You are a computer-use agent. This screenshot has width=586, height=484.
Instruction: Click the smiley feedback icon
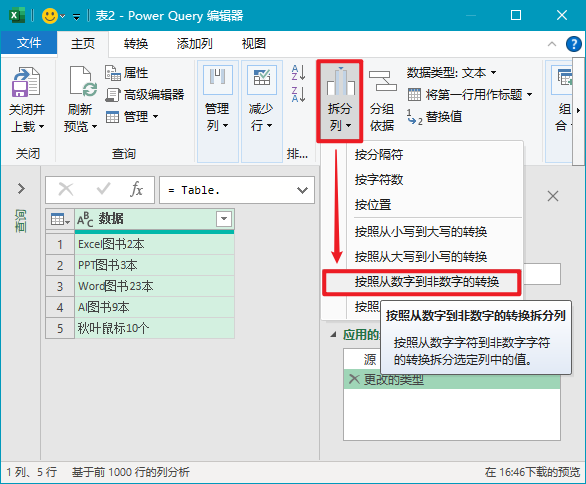[x=50, y=16]
